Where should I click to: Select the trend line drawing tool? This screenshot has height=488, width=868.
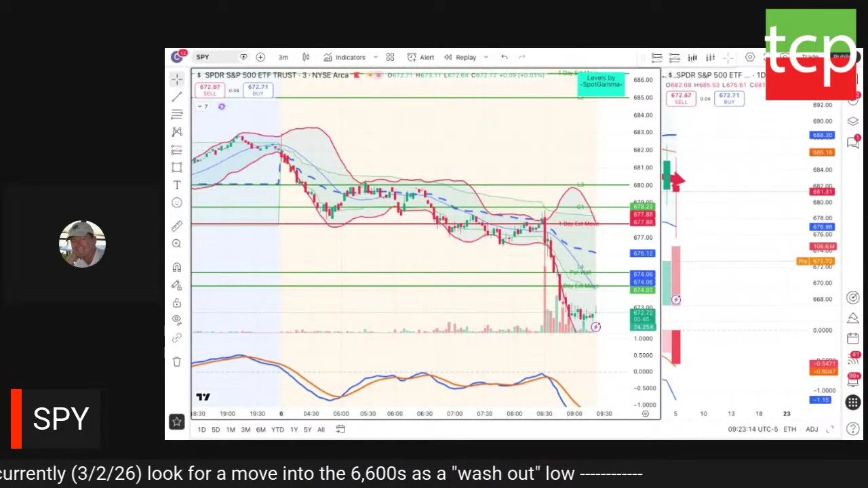point(177,97)
